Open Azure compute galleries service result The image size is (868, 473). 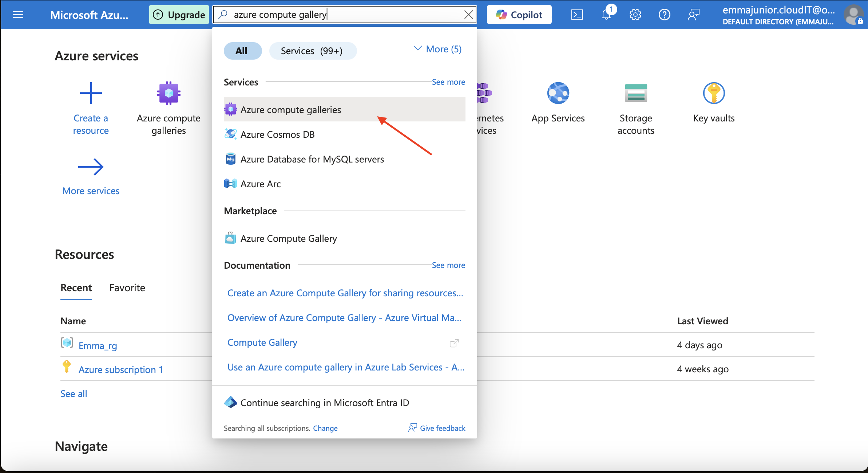pos(344,109)
